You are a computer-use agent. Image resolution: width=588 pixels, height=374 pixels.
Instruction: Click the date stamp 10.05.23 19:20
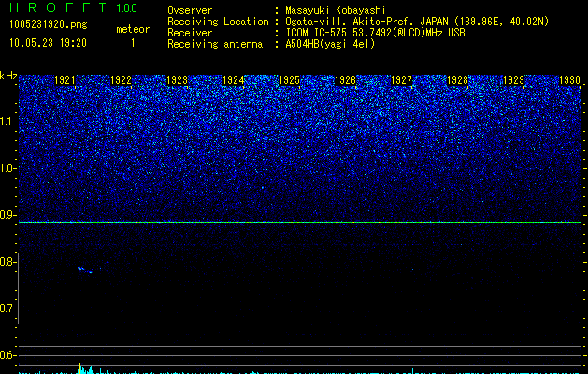48,43
